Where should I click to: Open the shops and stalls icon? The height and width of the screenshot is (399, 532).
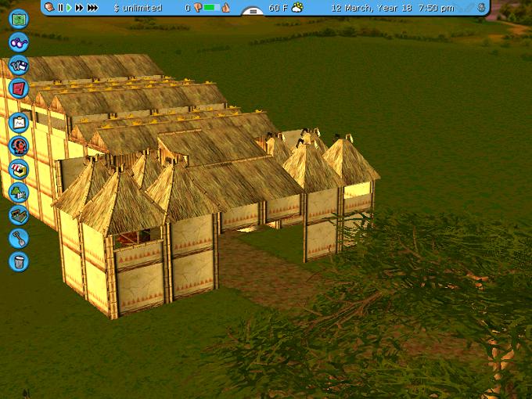click(19, 169)
